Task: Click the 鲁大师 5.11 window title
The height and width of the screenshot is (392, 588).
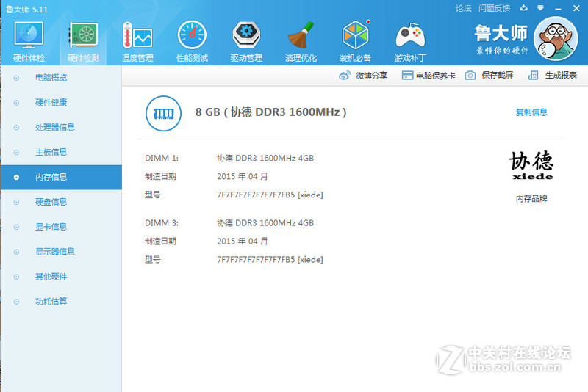Action: tap(27, 10)
